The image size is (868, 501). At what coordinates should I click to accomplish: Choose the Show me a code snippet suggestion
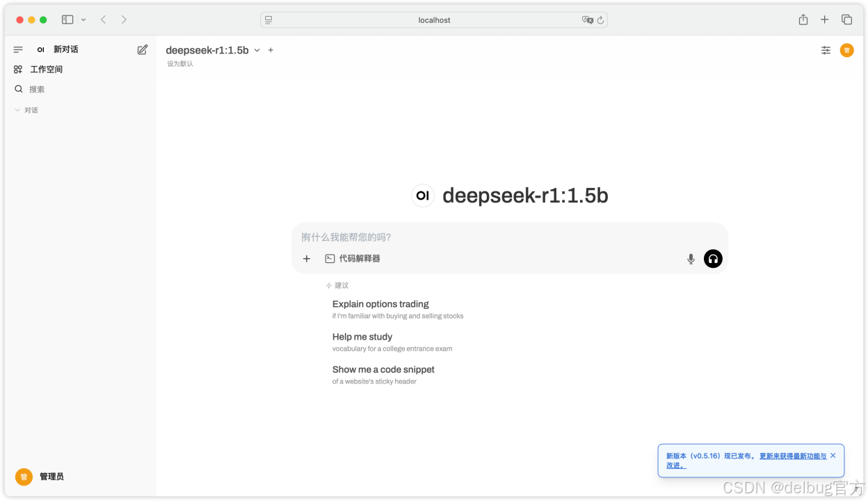tap(383, 375)
